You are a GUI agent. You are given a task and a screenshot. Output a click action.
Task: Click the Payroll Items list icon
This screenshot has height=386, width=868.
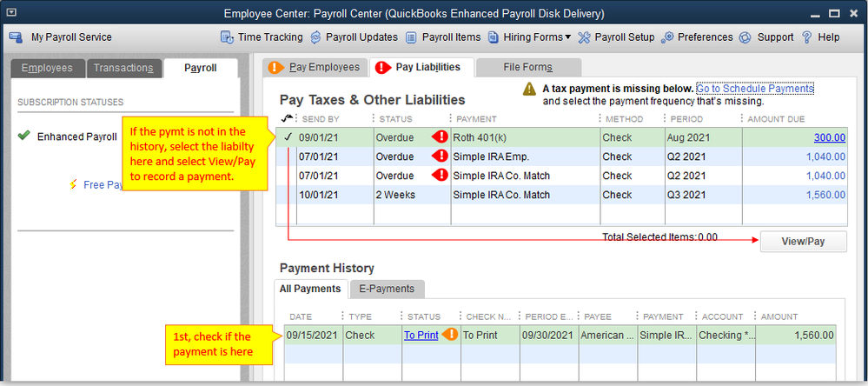point(411,37)
